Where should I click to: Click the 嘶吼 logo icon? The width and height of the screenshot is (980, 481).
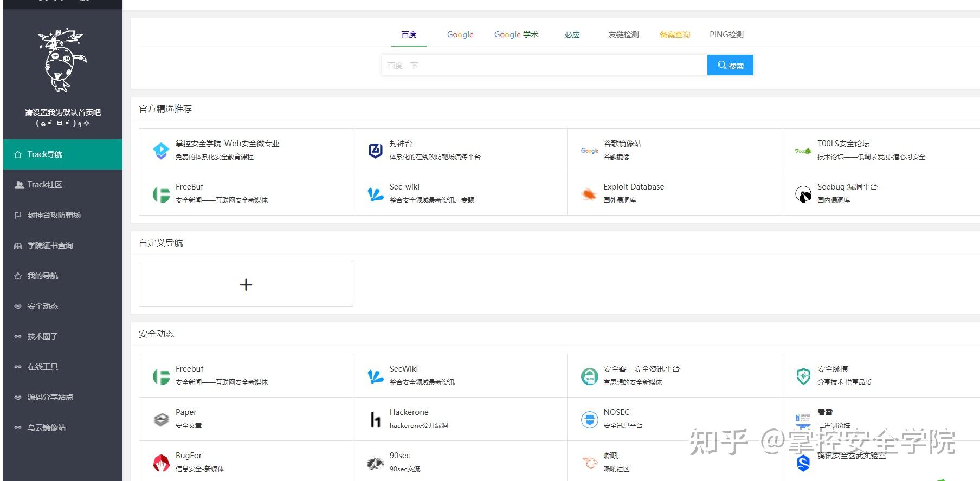(x=589, y=463)
